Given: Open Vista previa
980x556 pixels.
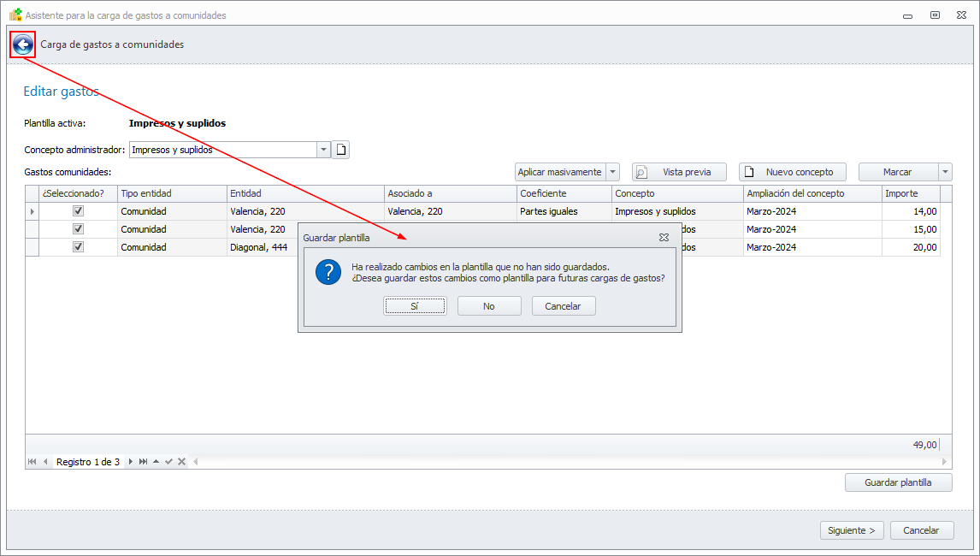Looking at the screenshot, I should (x=679, y=172).
